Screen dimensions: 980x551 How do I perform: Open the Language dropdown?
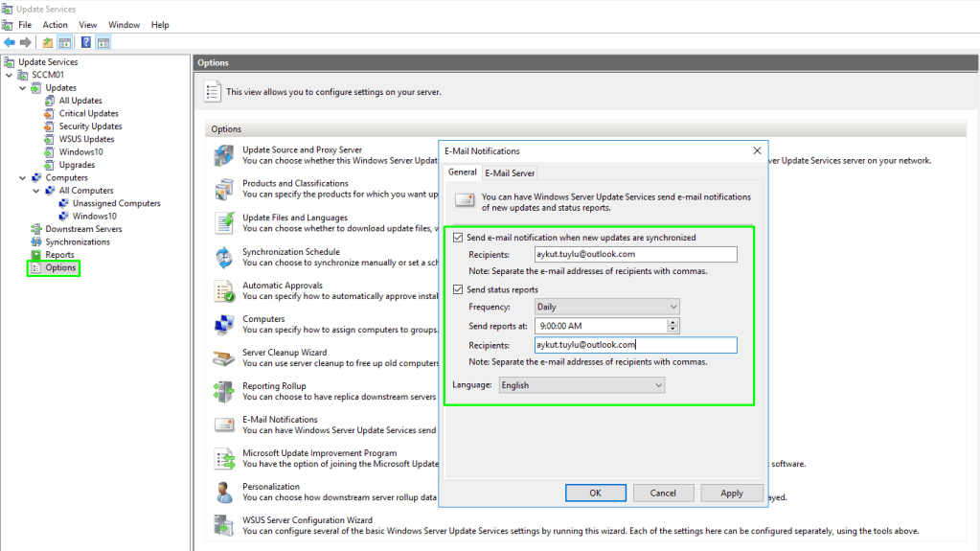point(581,385)
